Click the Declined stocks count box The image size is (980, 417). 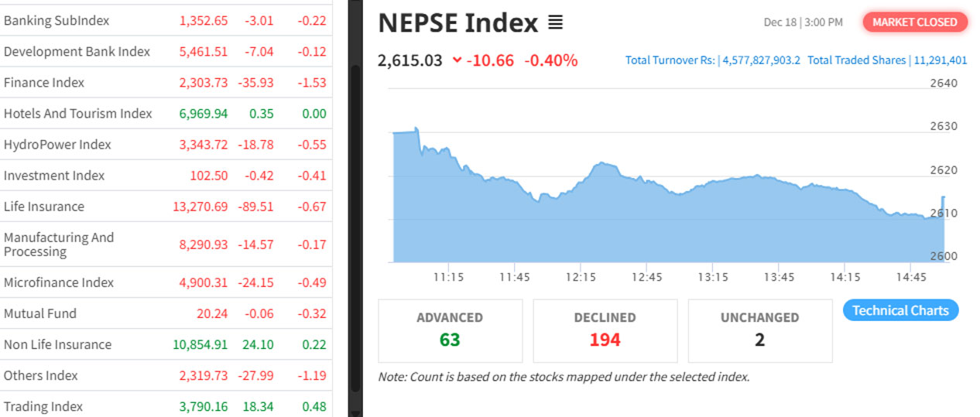(605, 330)
